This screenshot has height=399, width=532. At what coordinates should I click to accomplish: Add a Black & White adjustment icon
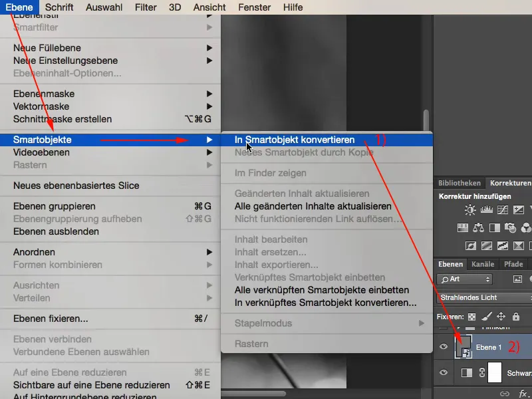(x=494, y=227)
